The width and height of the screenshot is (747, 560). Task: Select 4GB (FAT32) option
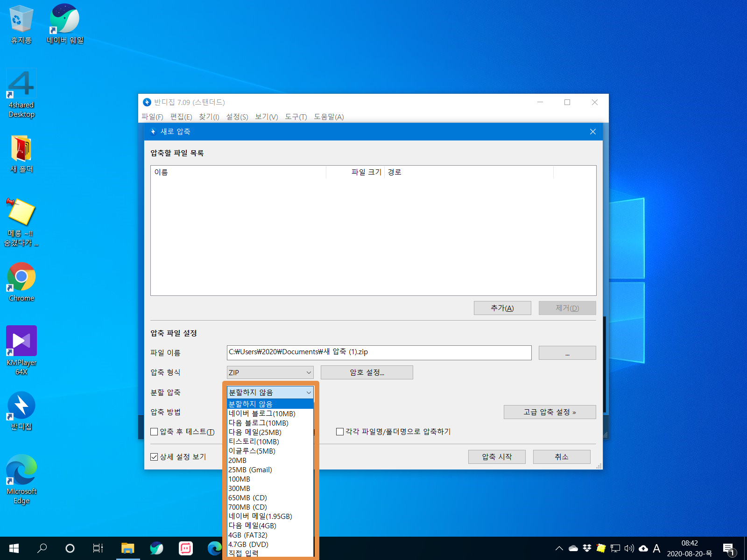click(x=270, y=535)
